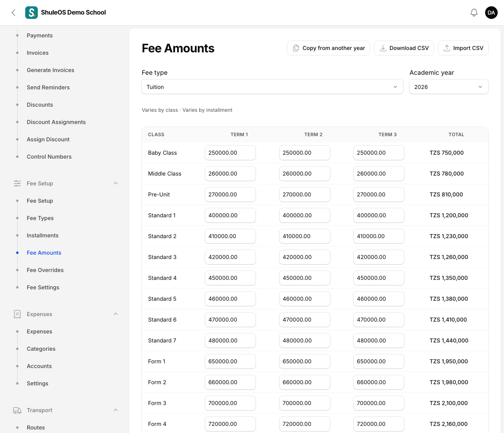Go to Installments page
Image resolution: width=504 pixels, height=433 pixels.
[x=43, y=235]
